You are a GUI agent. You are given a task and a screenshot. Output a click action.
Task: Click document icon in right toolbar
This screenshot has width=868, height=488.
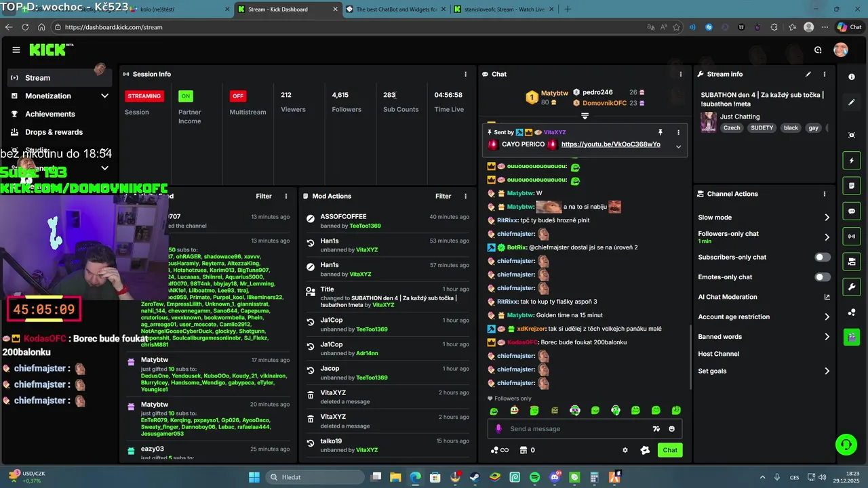pyautogui.click(x=852, y=186)
